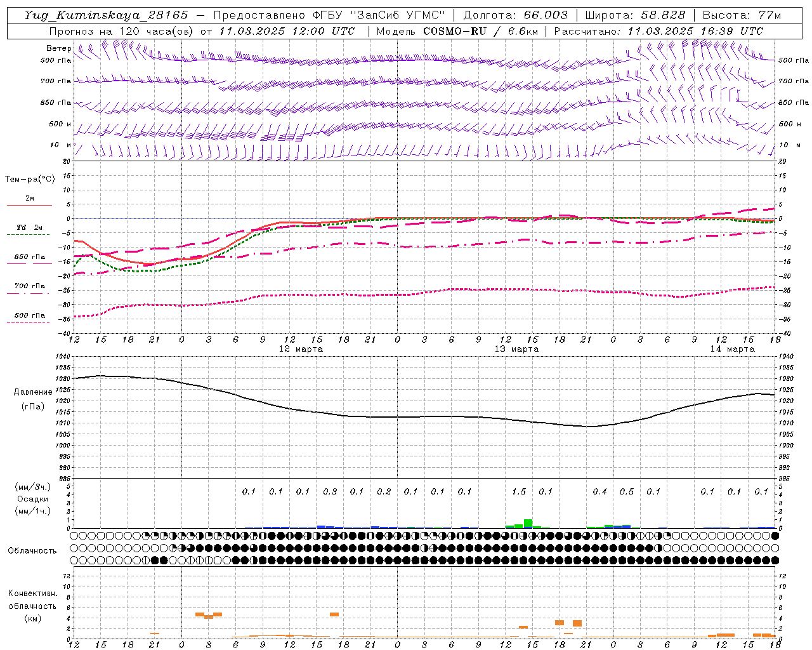
Task: Click the 'Td 2м' dew point legend entry
Action: [29, 227]
